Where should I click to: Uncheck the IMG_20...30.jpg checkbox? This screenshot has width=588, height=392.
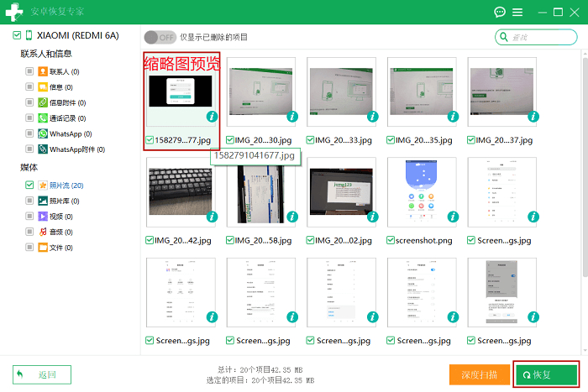pyautogui.click(x=230, y=140)
